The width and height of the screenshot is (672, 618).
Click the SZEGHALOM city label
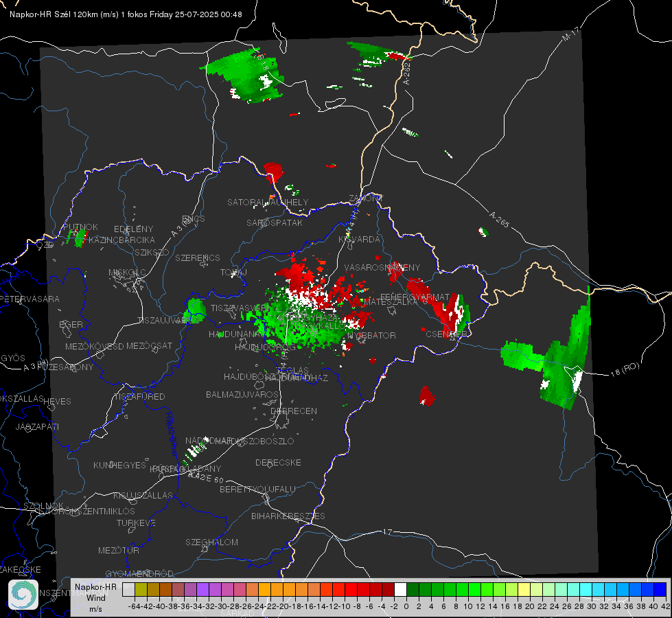pyautogui.click(x=211, y=542)
